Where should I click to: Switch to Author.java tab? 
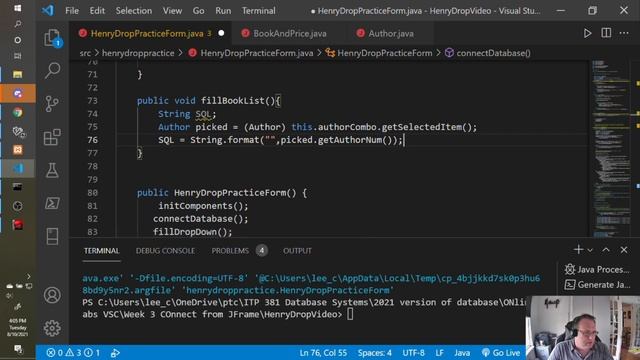(391, 33)
